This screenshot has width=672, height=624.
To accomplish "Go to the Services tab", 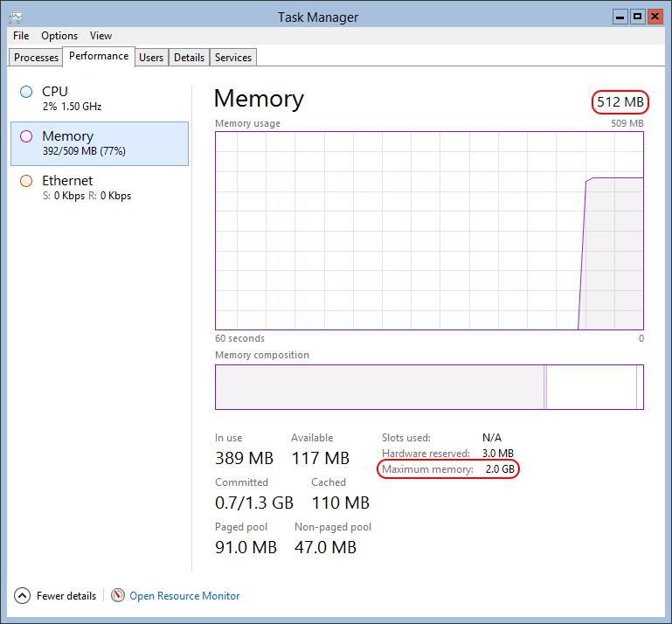I will pyautogui.click(x=233, y=58).
